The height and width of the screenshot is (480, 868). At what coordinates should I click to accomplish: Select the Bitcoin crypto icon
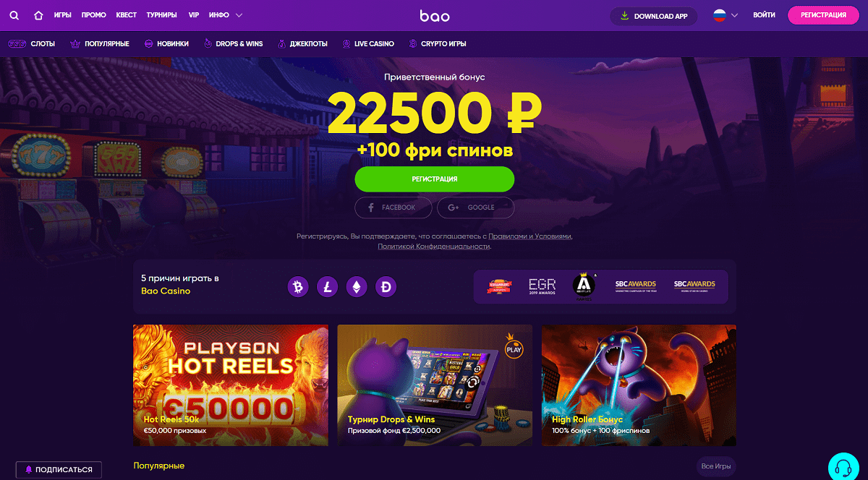(x=297, y=287)
